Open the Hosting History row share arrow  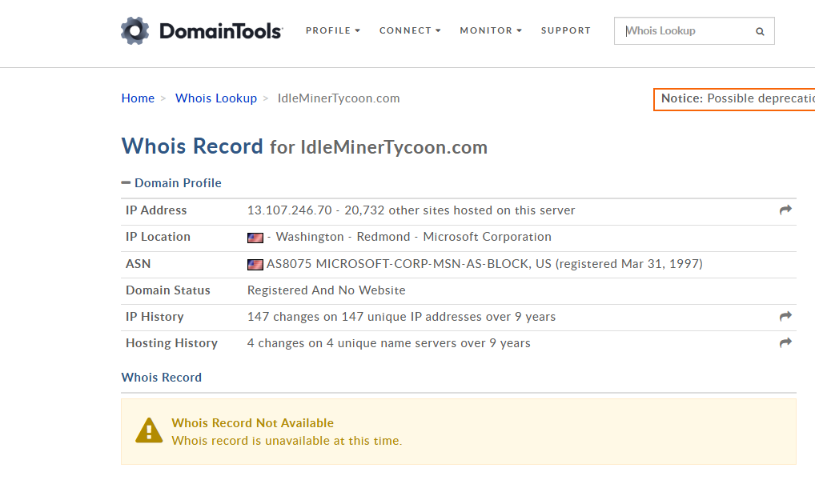(x=785, y=343)
